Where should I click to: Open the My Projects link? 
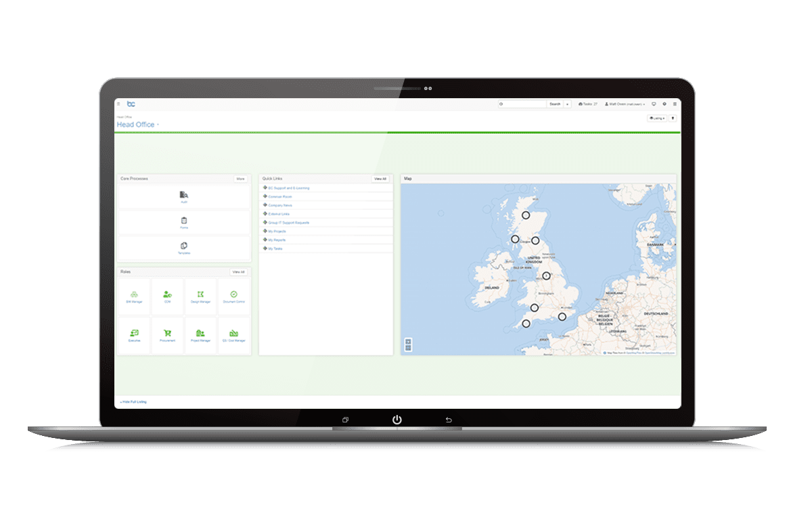(x=277, y=231)
